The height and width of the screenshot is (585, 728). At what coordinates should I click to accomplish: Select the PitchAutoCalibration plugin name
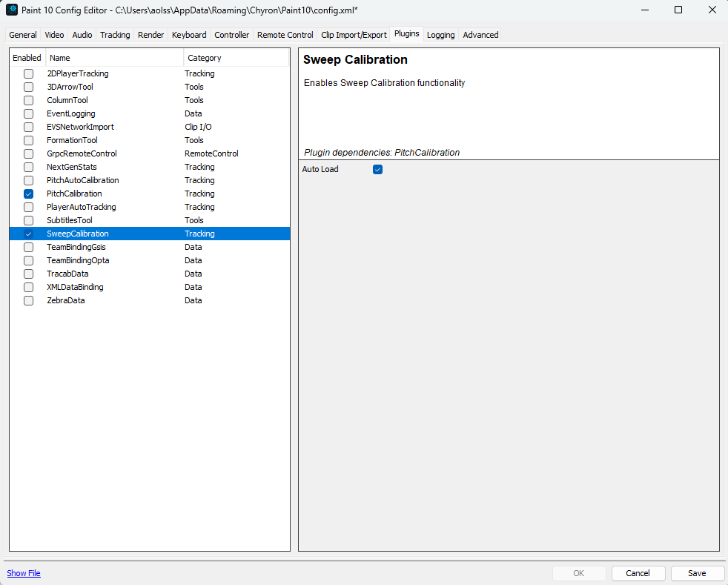tap(82, 180)
